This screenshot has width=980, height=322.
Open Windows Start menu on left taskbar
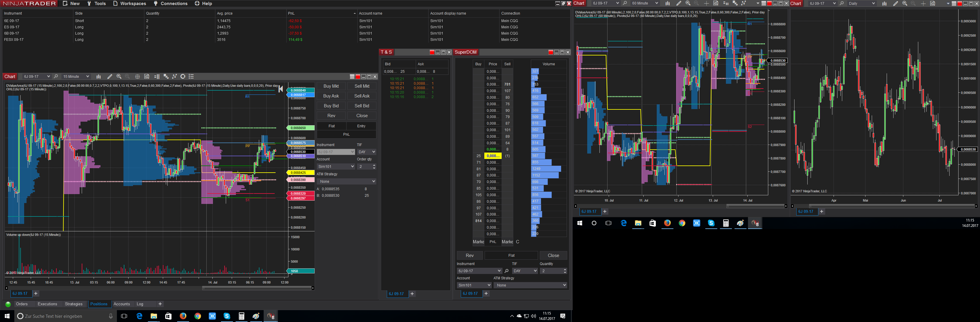pos(7,316)
